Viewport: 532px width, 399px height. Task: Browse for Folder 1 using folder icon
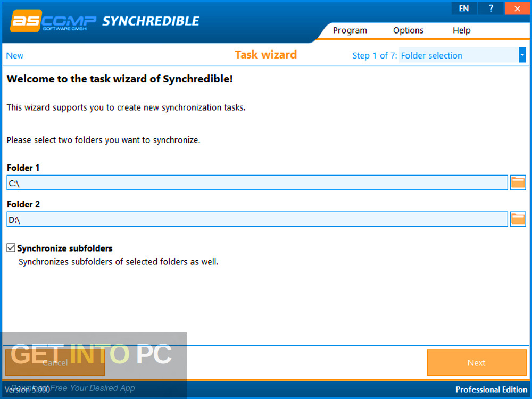(x=518, y=183)
